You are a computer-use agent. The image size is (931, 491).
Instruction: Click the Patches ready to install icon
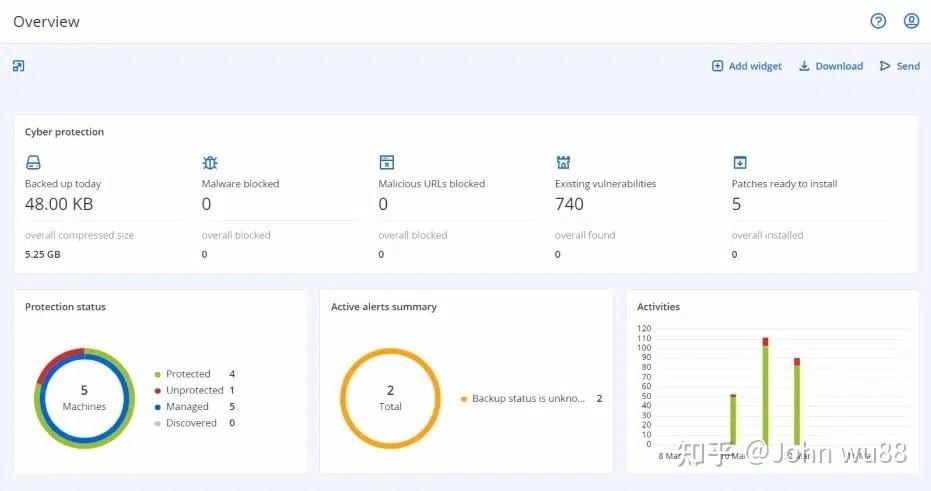(740, 162)
